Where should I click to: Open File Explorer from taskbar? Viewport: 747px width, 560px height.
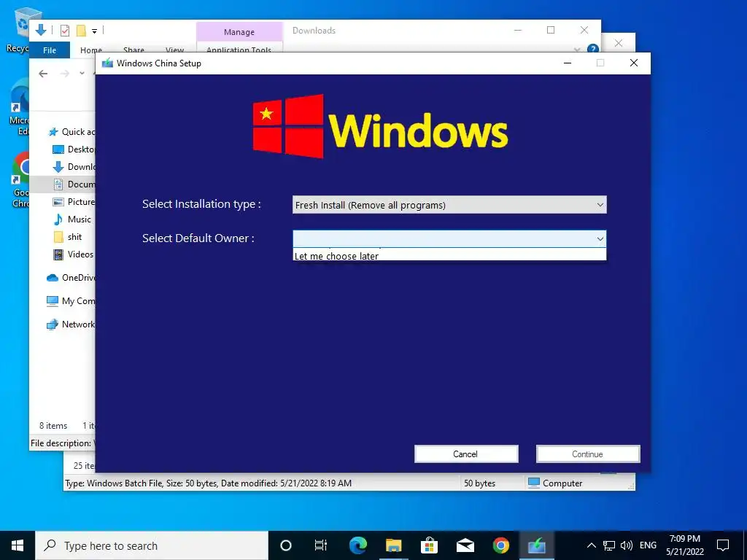393,545
